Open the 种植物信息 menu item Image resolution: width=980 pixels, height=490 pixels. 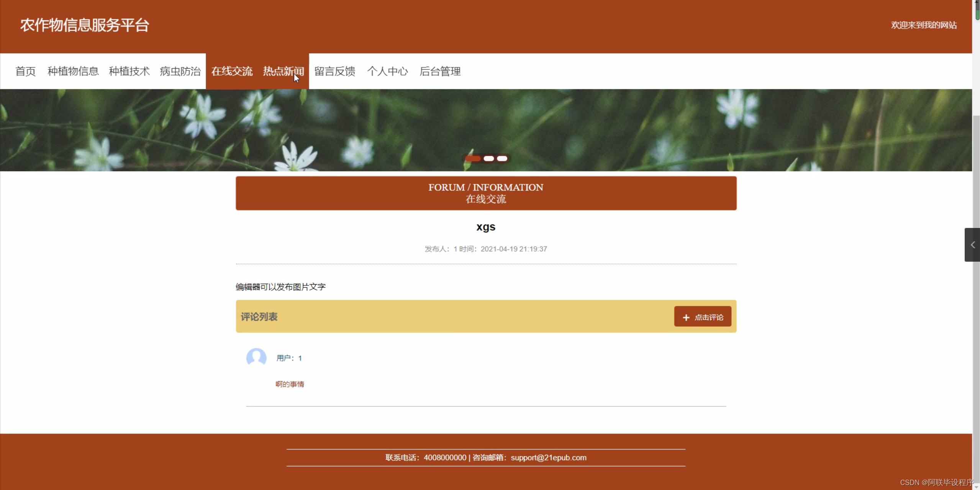point(73,71)
